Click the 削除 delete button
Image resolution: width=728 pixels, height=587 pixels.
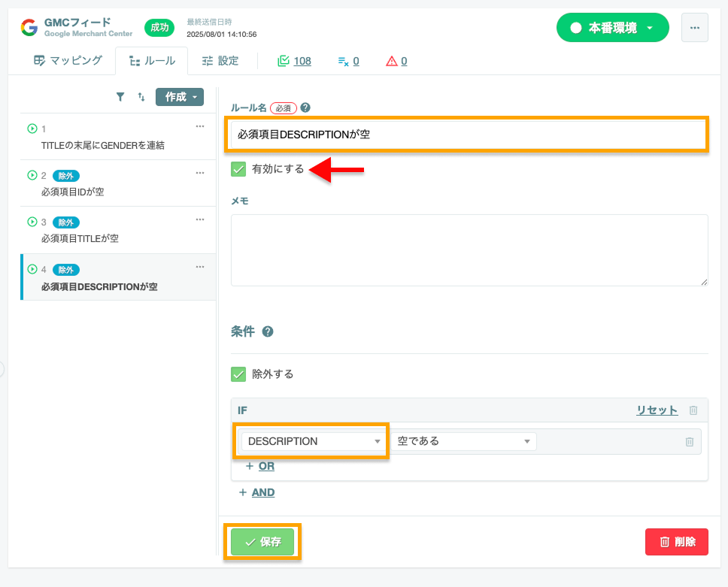(x=676, y=541)
